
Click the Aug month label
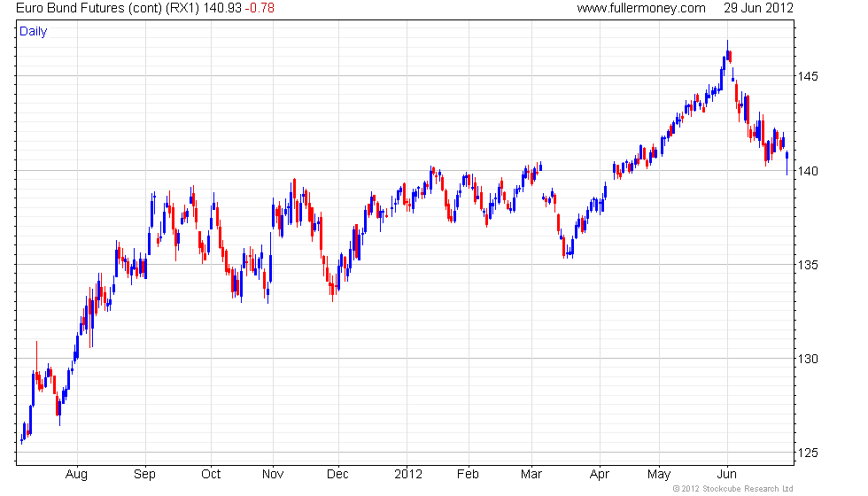coord(76,475)
